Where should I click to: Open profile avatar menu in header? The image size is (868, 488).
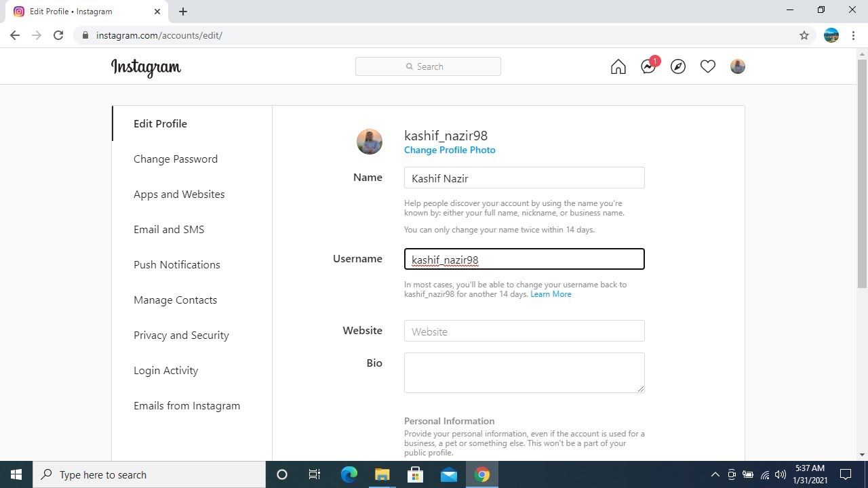pyautogui.click(x=738, y=66)
